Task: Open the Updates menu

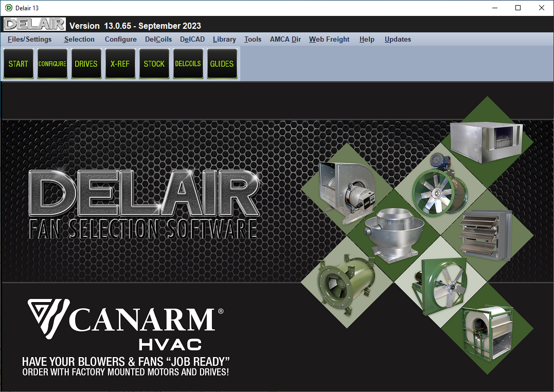Action: 398,39
